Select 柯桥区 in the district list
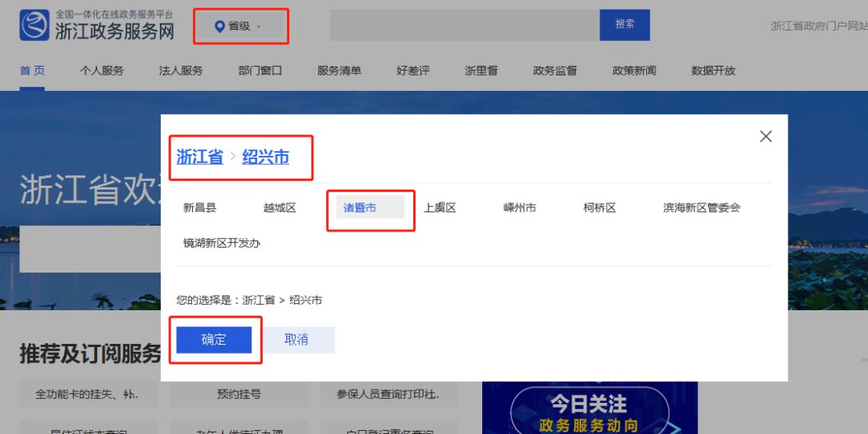This screenshot has height=434, width=868. coord(600,208)
